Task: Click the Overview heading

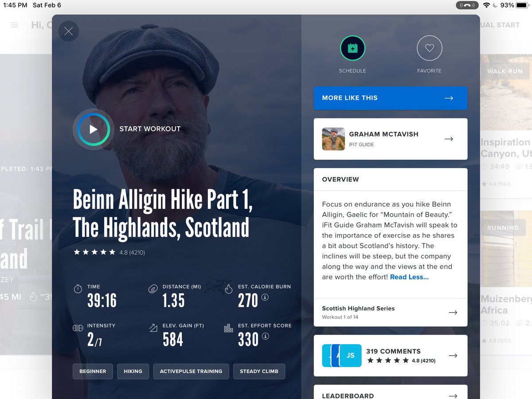Action: point(340,180)
